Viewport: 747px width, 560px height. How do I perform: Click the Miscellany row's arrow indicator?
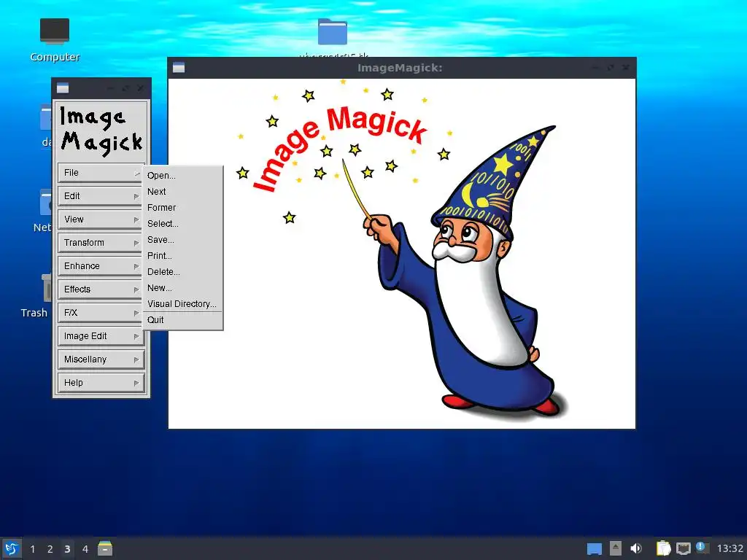[136, 359]
